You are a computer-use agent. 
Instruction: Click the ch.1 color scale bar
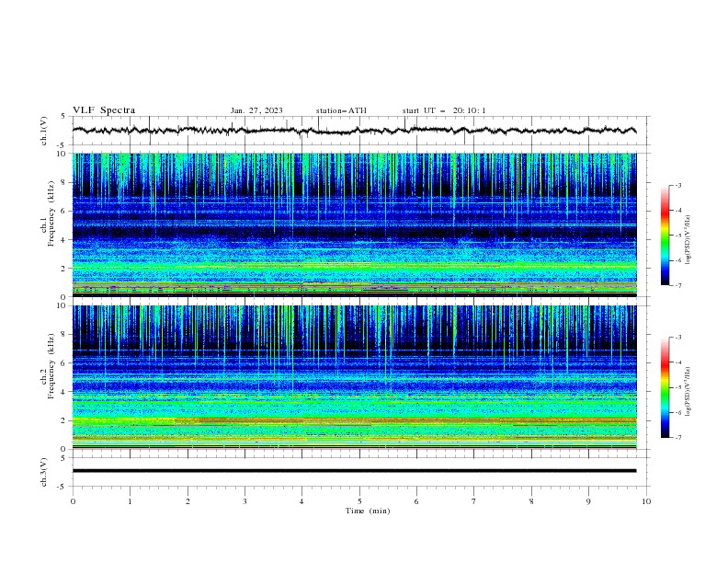(665, 236)
